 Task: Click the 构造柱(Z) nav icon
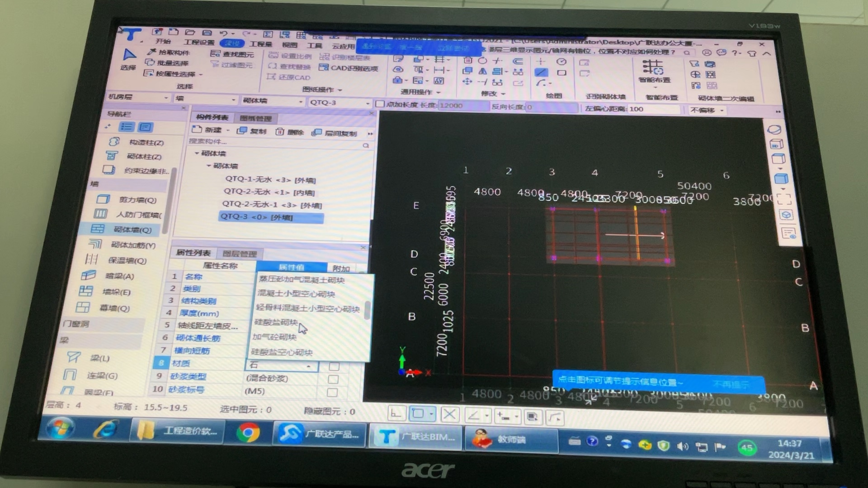coord(114,141)
